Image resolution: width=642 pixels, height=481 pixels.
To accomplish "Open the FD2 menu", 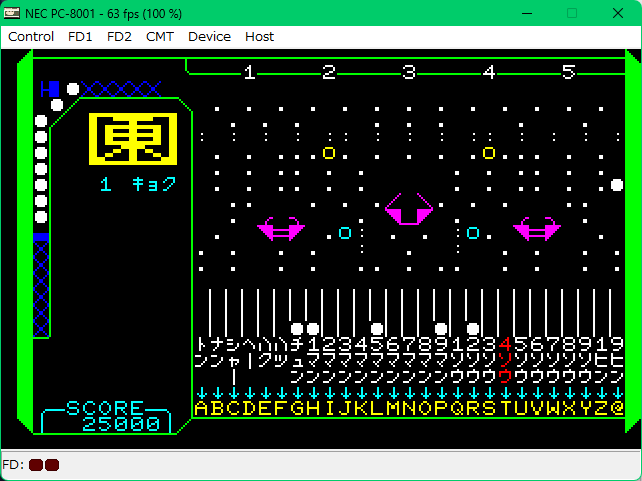I will (x=119, y=37).
